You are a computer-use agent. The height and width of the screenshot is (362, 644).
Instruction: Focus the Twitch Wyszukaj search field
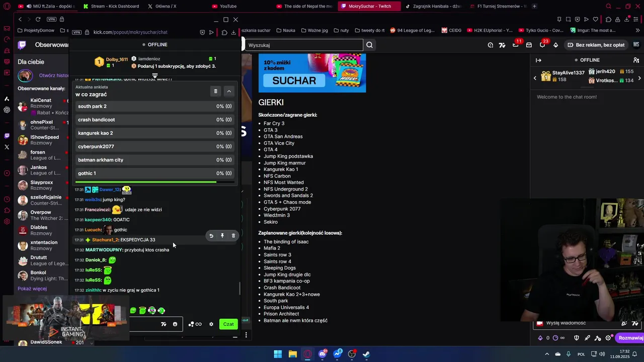304,45
